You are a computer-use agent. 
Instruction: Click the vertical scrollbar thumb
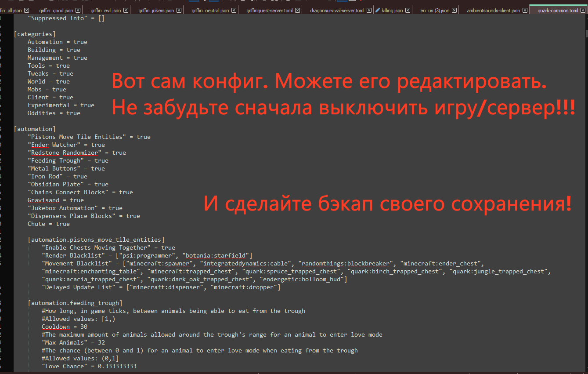pyautogui.click(x=586, y=33)
